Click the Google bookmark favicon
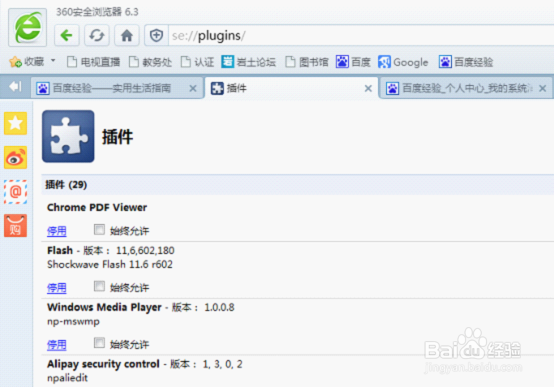The image size is (554, 387). [384, 62]
